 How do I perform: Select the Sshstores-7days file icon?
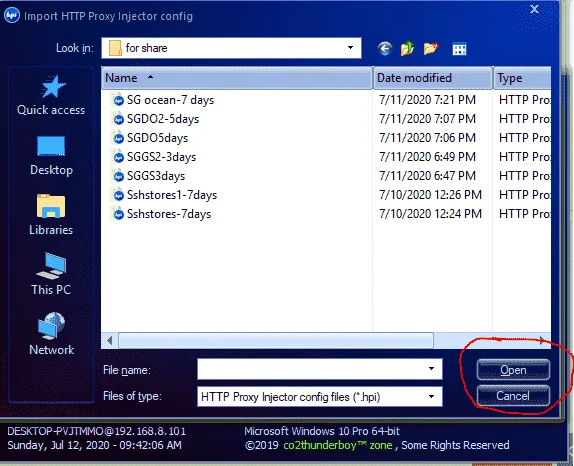tap(118, 214)
